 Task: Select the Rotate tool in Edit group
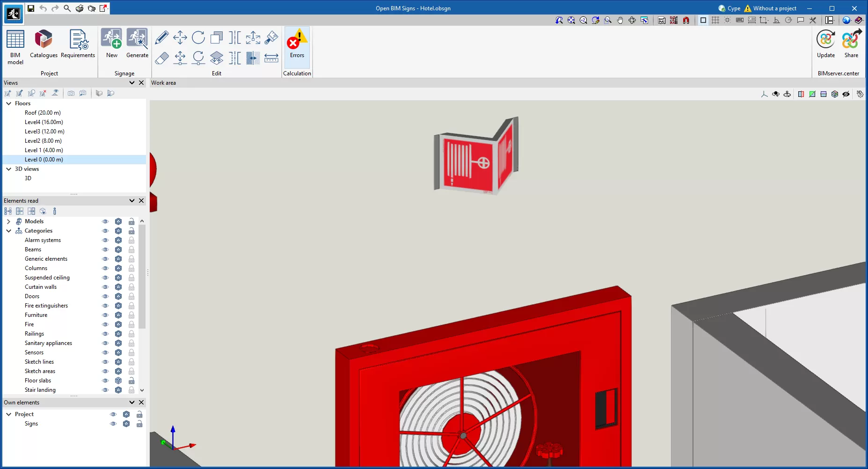(198, 37)
